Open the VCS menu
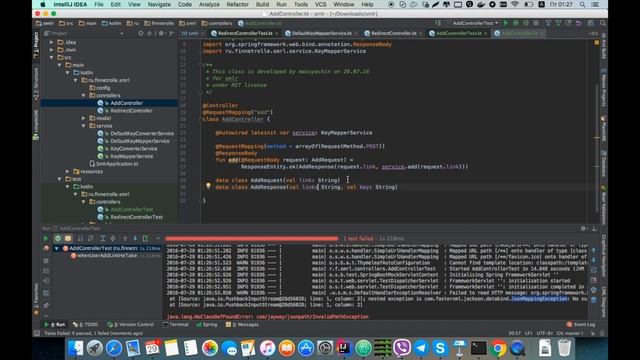The image size is (640, 360). (320, 4)
